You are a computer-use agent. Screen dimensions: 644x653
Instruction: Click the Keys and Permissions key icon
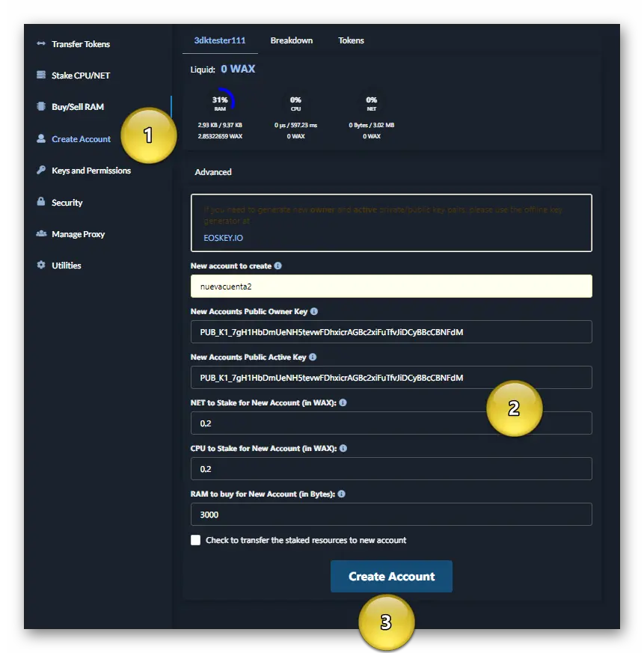point(41,170)
